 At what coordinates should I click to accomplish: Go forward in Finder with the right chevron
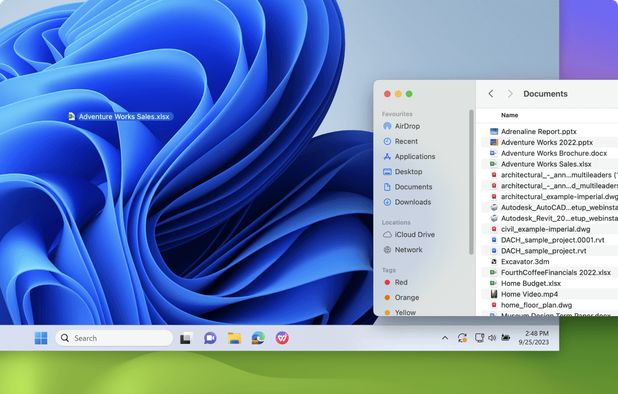tap(510, 94)
